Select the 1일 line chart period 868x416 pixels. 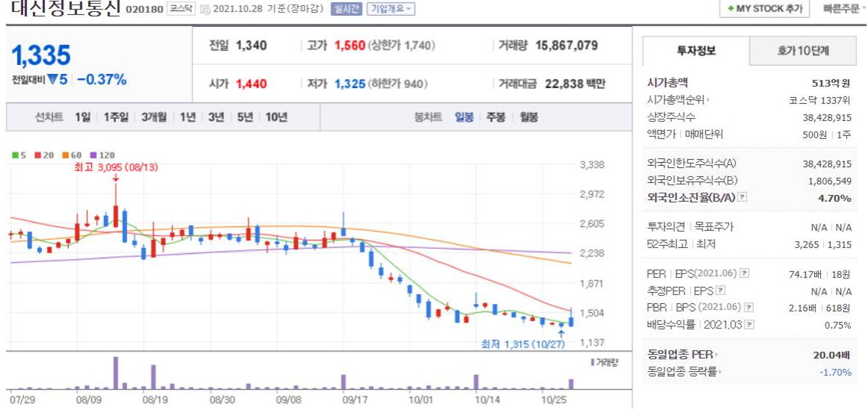click(82, 117)
